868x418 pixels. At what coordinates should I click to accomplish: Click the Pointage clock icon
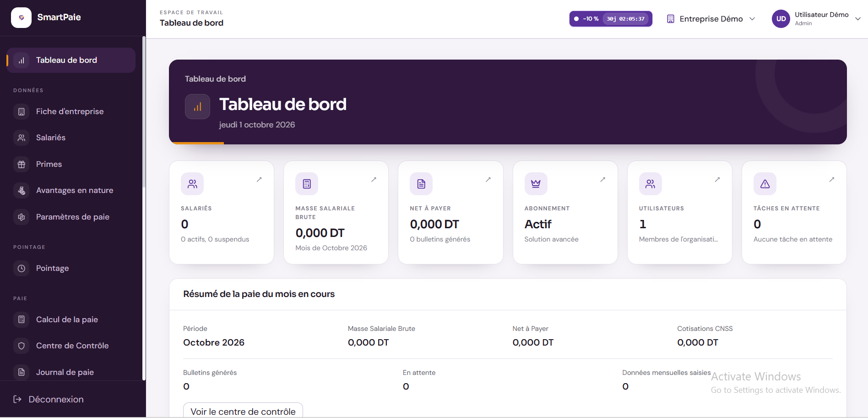tap(22, 268)
